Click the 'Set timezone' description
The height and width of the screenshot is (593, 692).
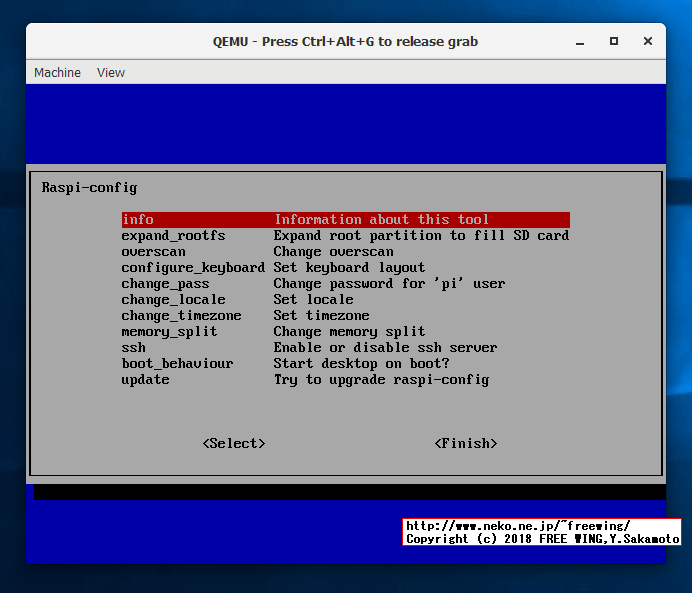point(321,315)
